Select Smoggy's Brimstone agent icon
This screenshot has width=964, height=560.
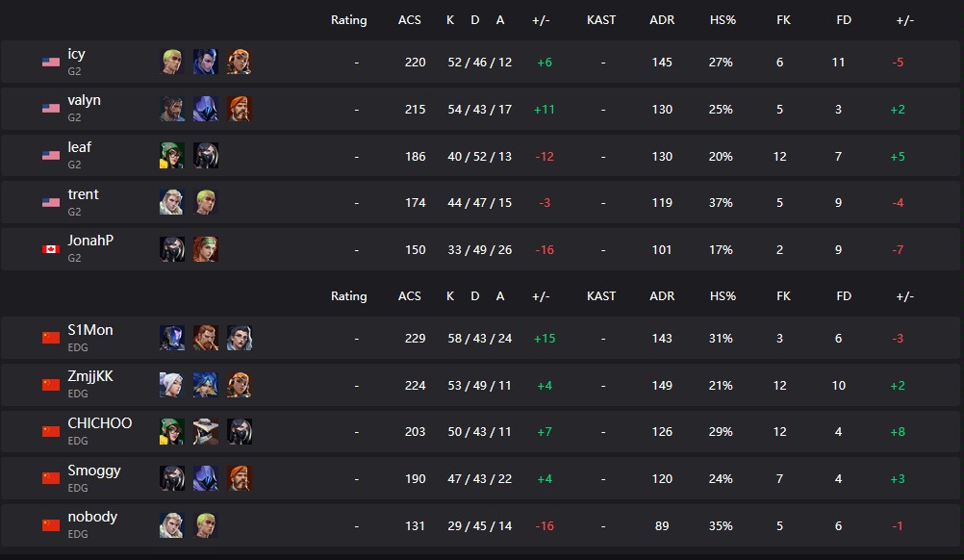238,478
